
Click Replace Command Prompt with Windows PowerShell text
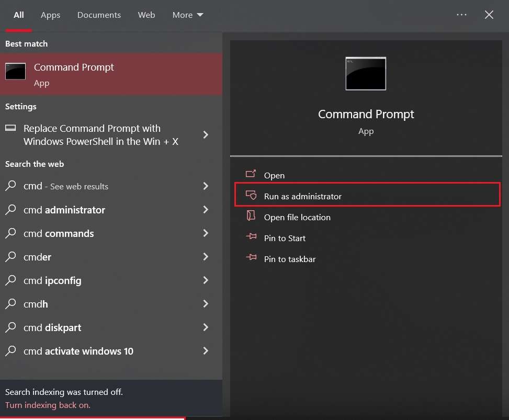tap(101, 135)
